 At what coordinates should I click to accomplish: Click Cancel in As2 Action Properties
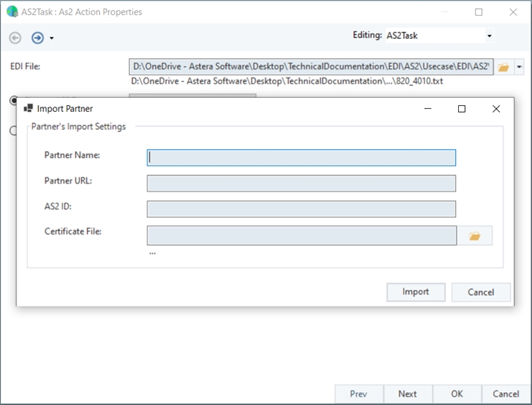click(506, 394)
